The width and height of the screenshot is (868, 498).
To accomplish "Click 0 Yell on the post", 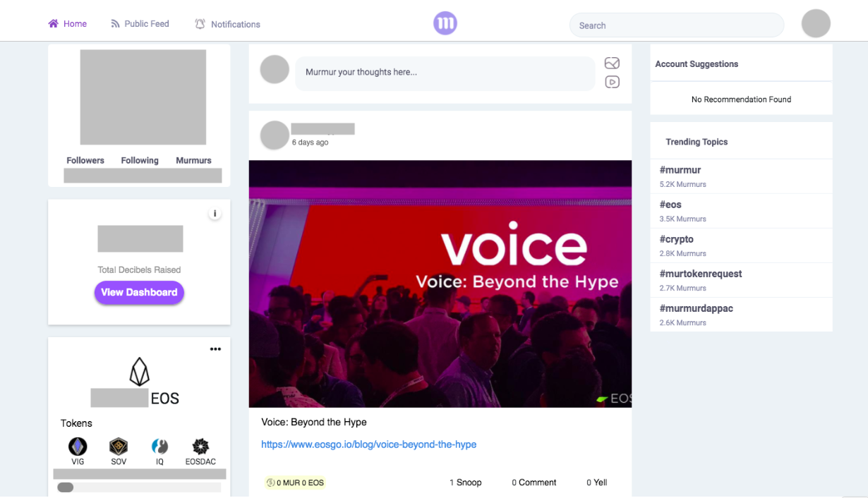I will click(597, 482).
